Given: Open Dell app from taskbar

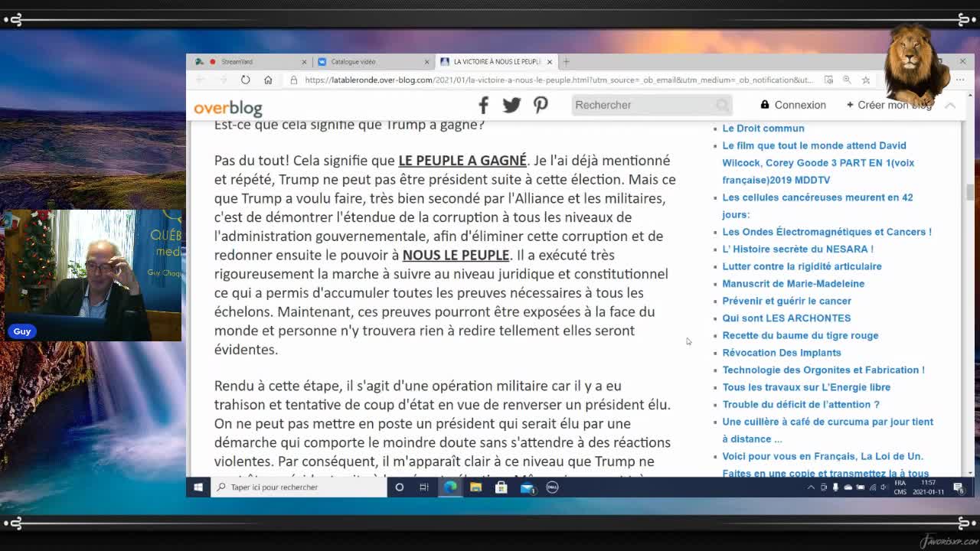Looking at the screenshot, I should [x=552, y=487].
